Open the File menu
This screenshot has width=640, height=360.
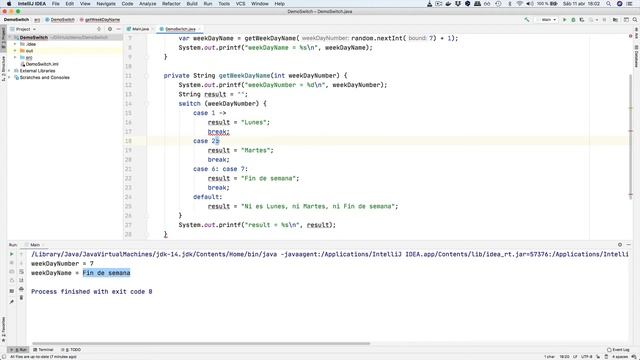tap(56, 4)
